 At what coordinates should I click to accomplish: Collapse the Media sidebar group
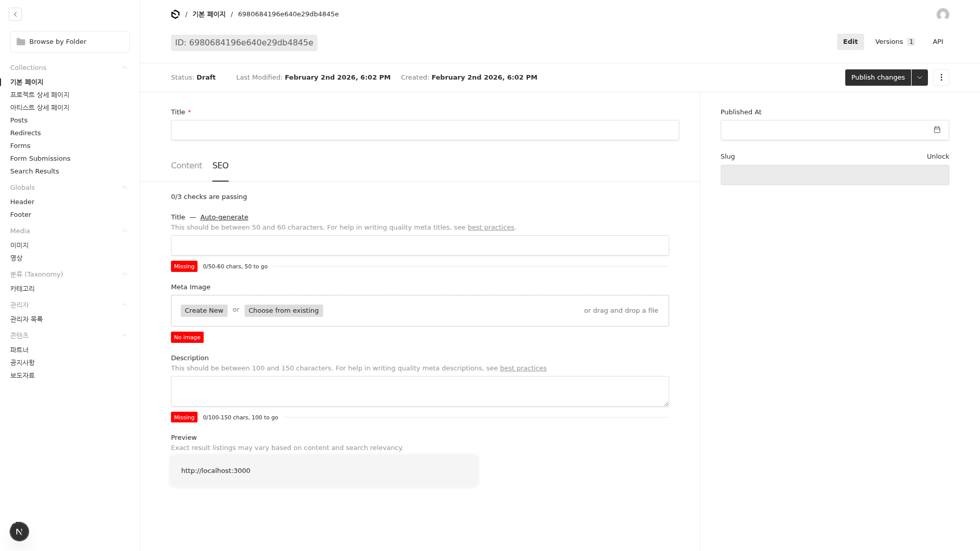[125, 231]
